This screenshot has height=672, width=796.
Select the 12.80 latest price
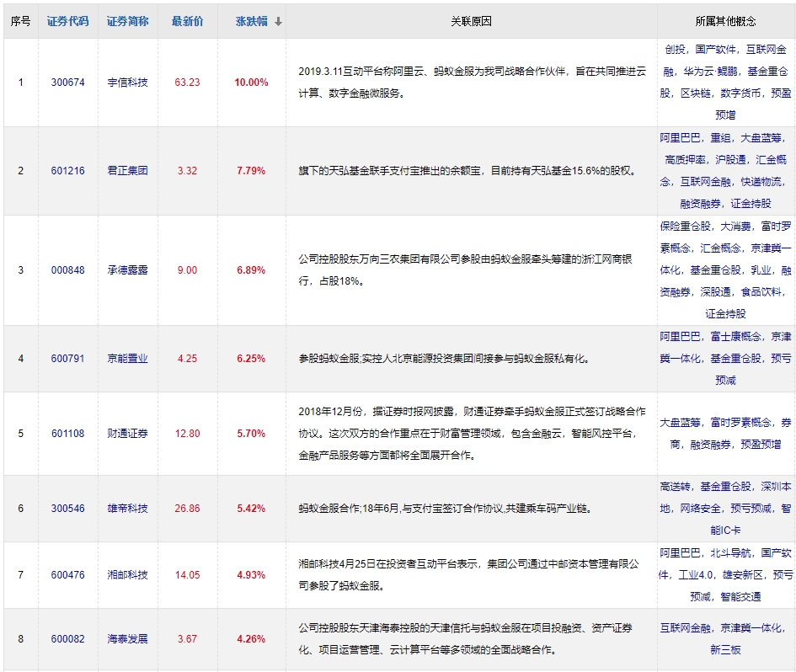(x=187, y=434)
